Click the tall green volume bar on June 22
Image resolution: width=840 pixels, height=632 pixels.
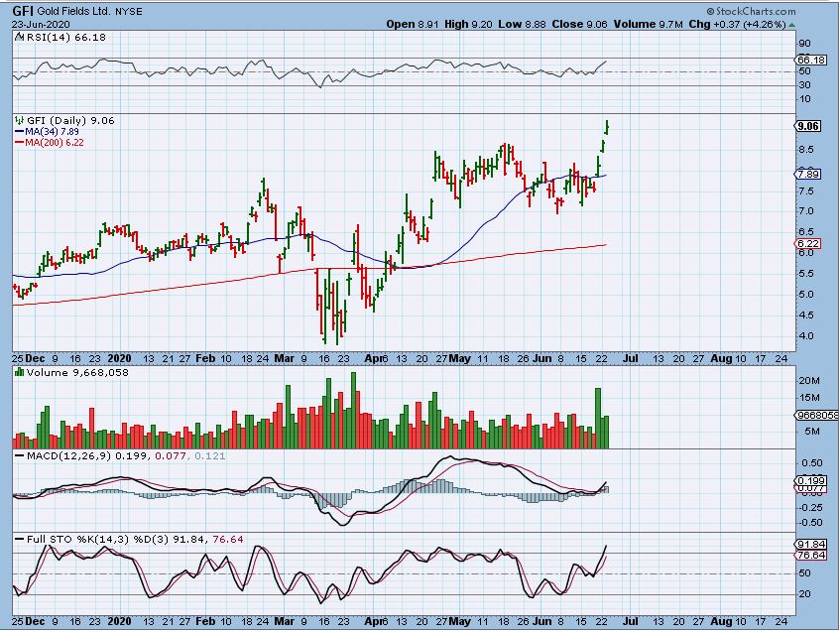pos(598,418)
